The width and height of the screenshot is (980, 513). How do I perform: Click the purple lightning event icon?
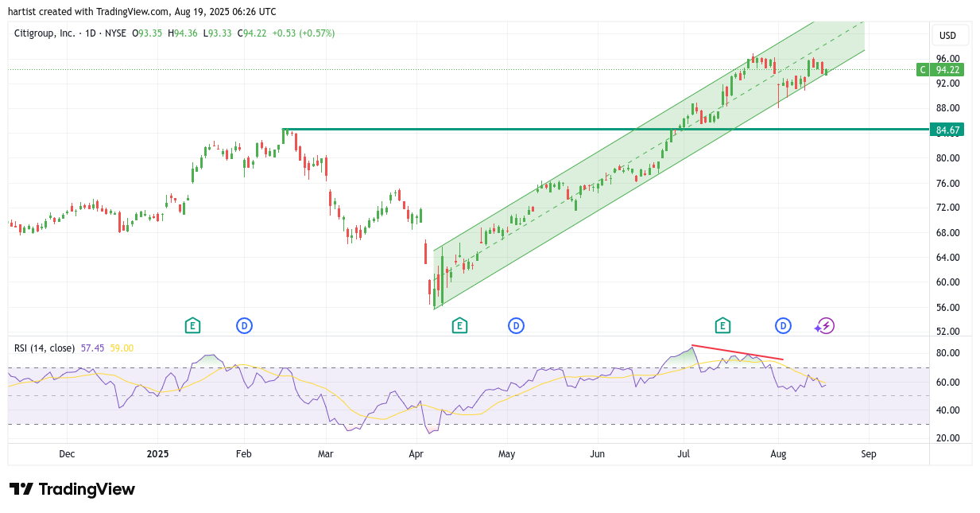tap(826, 325)
